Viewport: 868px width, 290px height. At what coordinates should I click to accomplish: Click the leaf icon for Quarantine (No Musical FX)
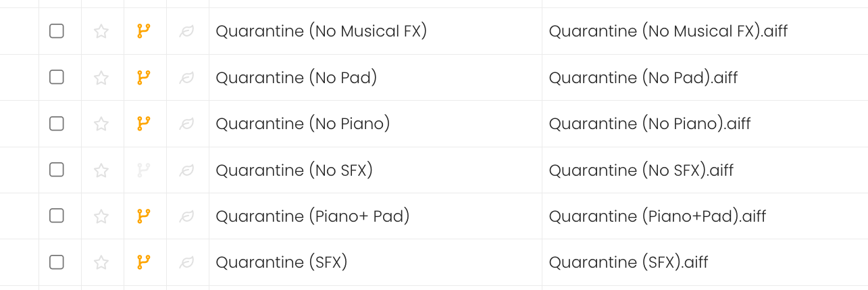[187, 31]
